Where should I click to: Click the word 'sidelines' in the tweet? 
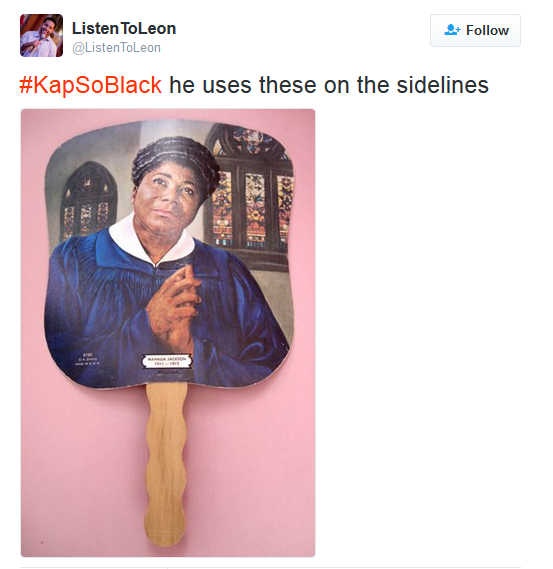click(442, 85)
